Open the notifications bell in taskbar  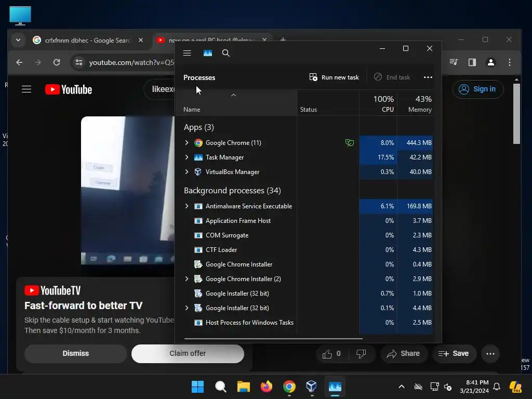click(x=497, y=387)
